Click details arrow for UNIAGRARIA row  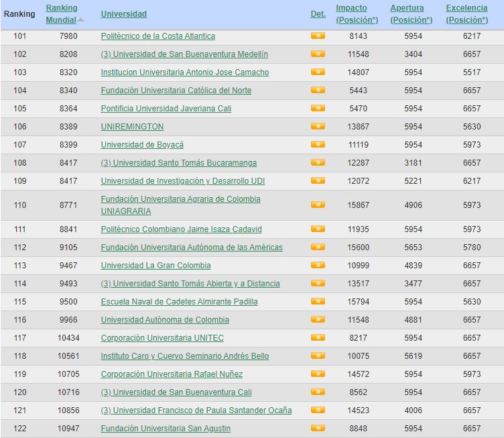click(318, 205)
